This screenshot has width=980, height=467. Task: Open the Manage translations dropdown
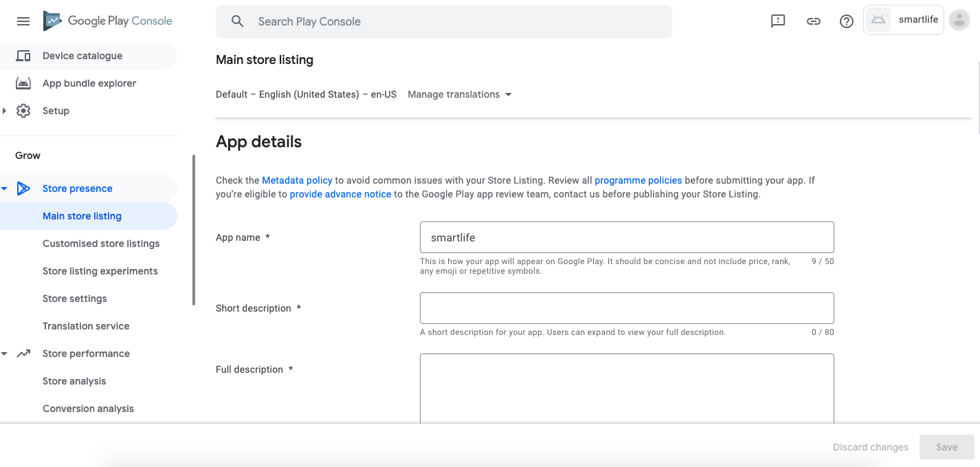click(x=460, y=94)
